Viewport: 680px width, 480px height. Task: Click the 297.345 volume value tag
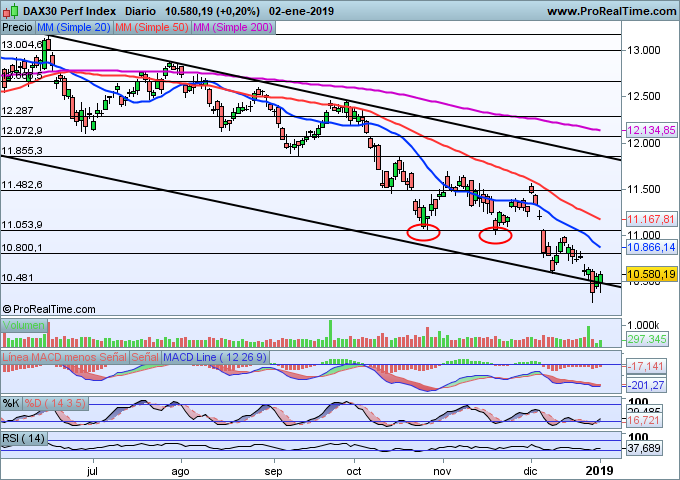[647, 339]
